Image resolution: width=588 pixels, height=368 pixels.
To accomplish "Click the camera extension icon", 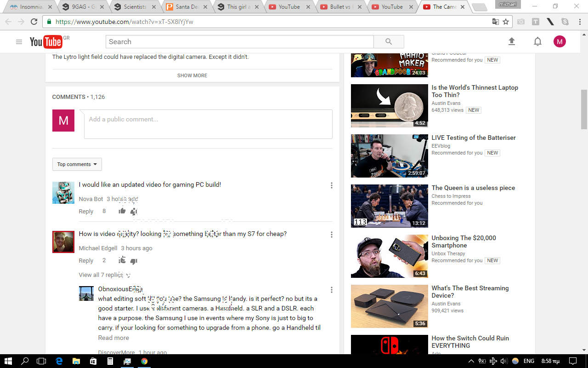I will tap(520, 22).
